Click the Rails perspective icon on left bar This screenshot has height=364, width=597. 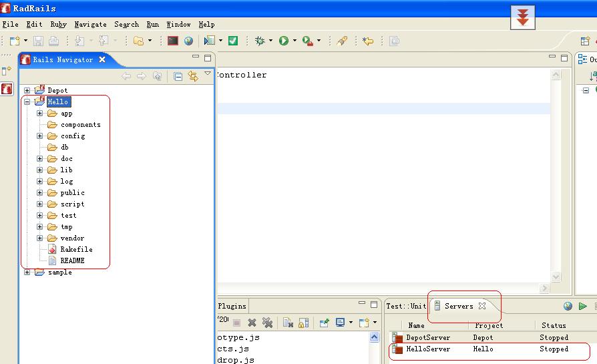(x=7, y=89)
